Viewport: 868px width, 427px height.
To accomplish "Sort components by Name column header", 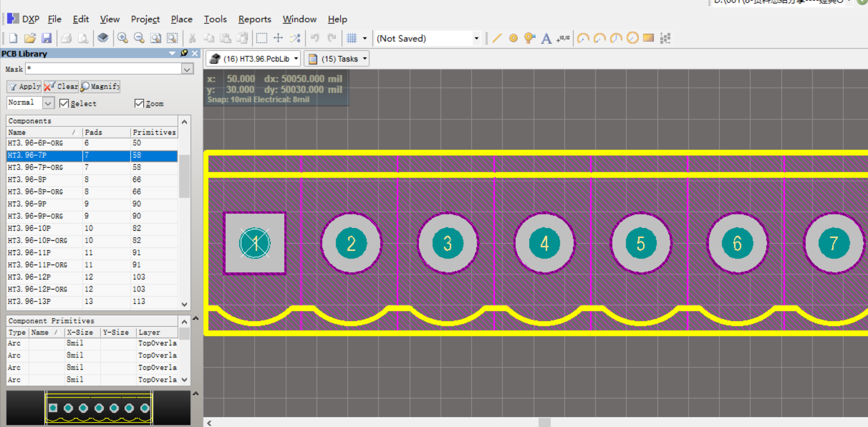I will tap(44, 132).
